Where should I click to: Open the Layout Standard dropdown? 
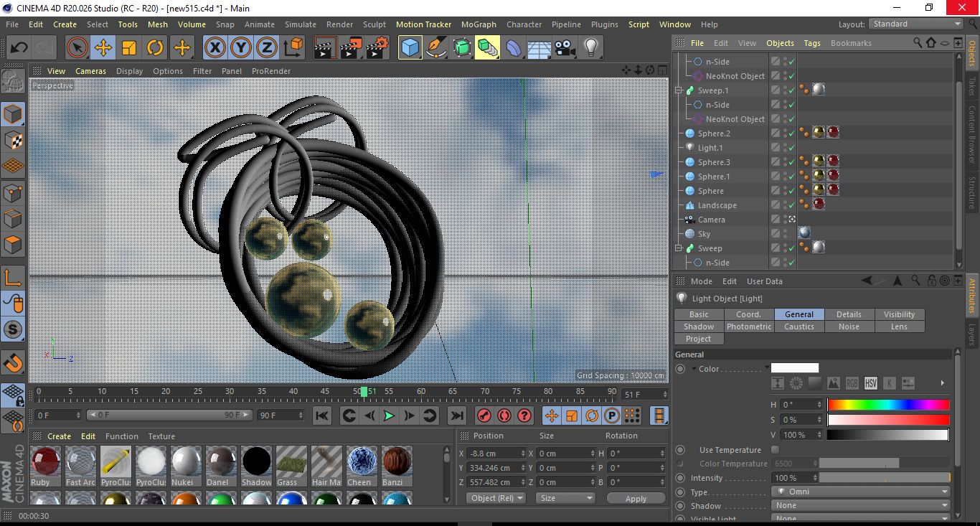tap(916, 24)
